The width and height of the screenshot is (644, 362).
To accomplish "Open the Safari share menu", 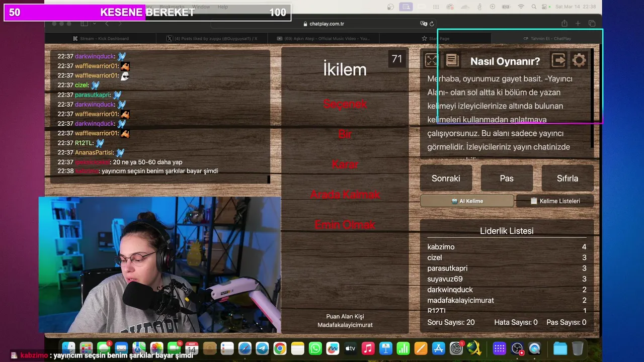I will (x=565, y=24).
